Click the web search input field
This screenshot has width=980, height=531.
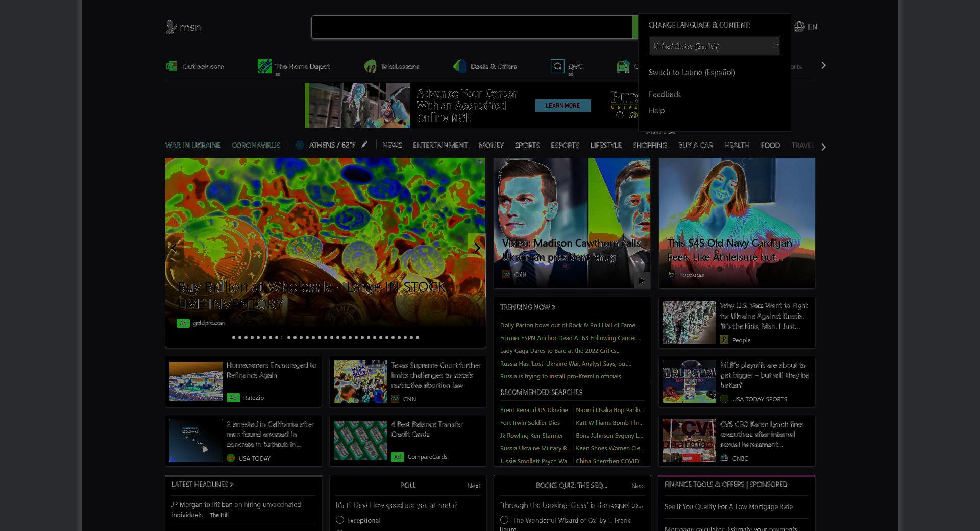[472, 27]
